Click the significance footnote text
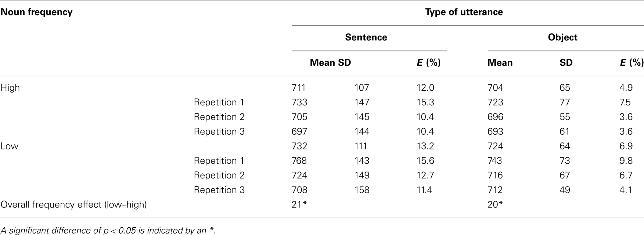 click(109, 231)
